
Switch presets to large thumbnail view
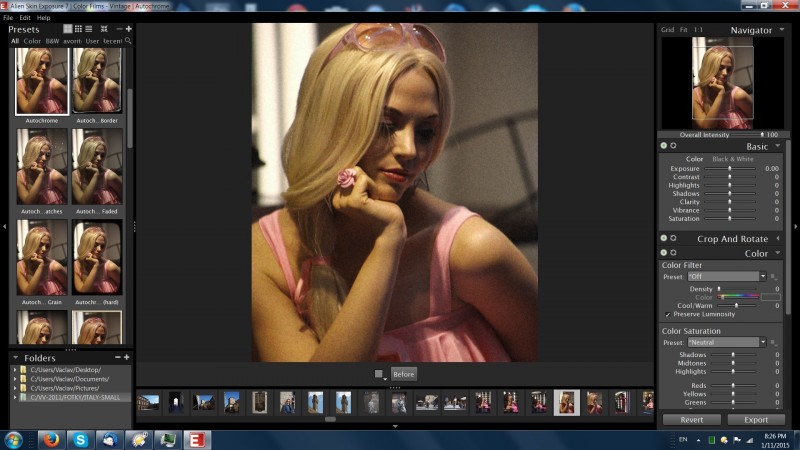click(x=67, y=29)
